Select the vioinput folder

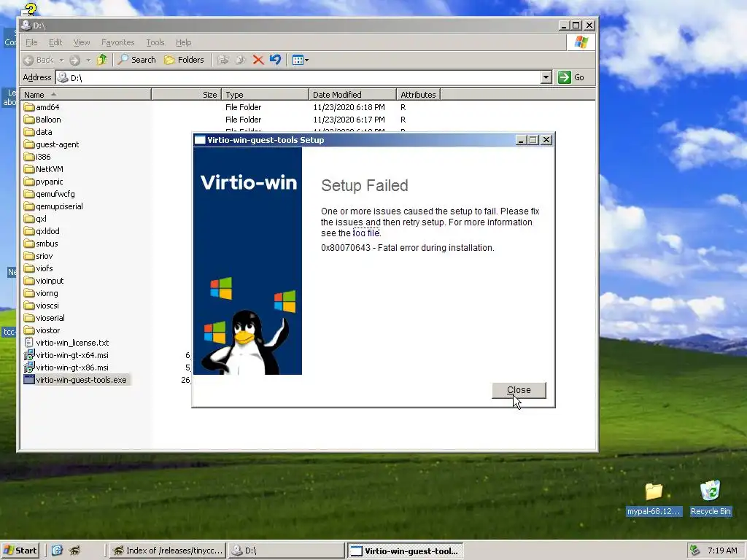[x=44, y=281]
